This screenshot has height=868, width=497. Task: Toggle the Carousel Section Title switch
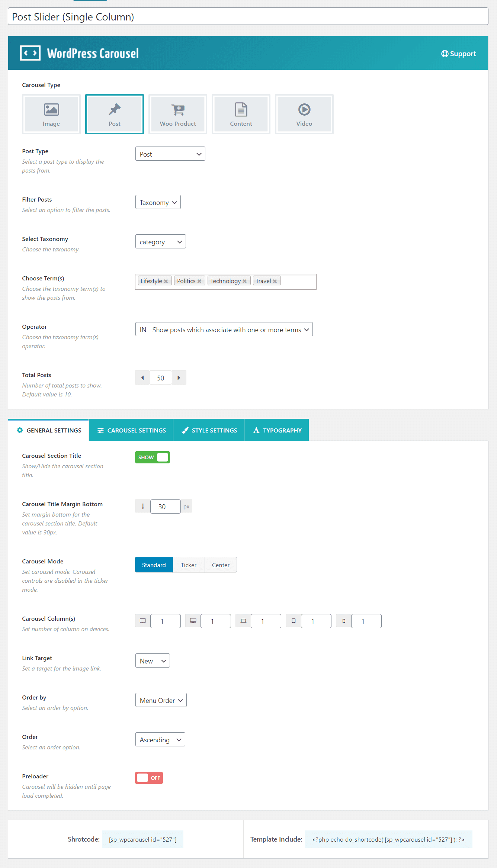tap(153, 457)
